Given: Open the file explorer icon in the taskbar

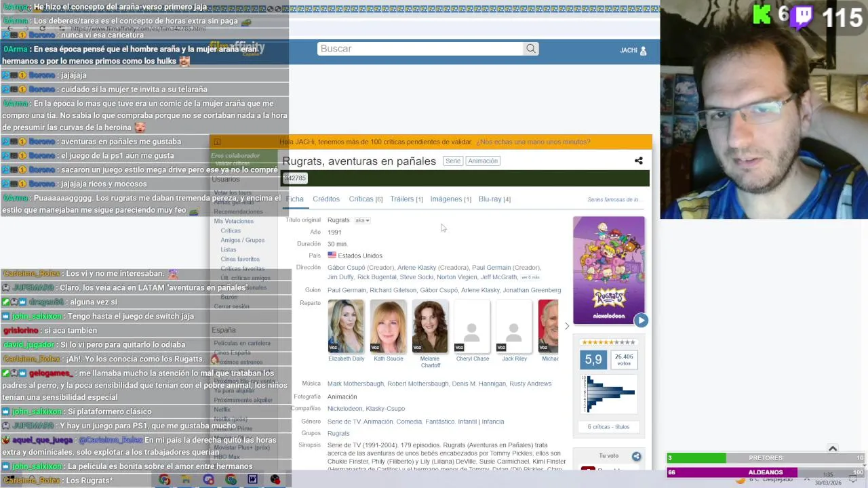Looking at the screenshot, I should coord(186,480).
